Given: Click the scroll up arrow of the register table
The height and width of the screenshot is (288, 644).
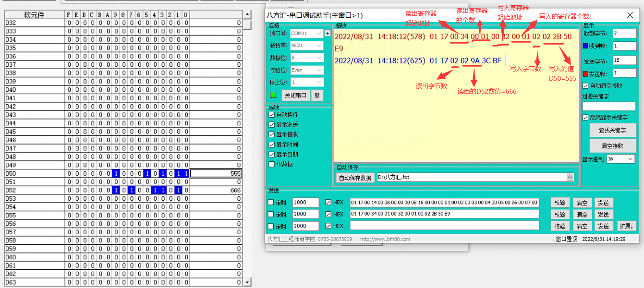Looking at the screenshot, I should (x=247, y=15).
